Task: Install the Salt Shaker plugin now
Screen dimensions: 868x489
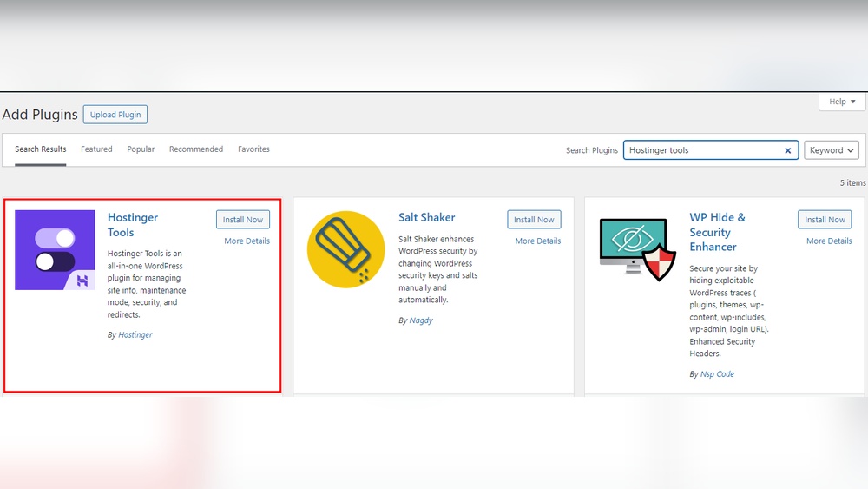Action: pos(534,219)
